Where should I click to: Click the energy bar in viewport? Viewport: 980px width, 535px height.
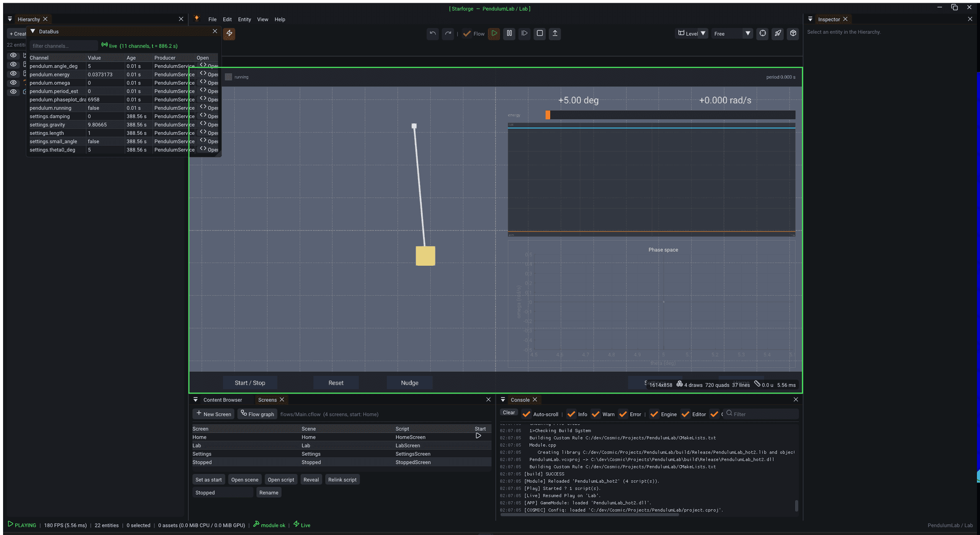[670, 115]
